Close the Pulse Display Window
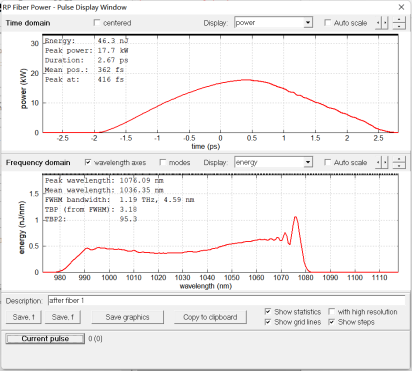The width and height of the screenshot is (412, 372). pyautogui.click(x=401, y=7)
